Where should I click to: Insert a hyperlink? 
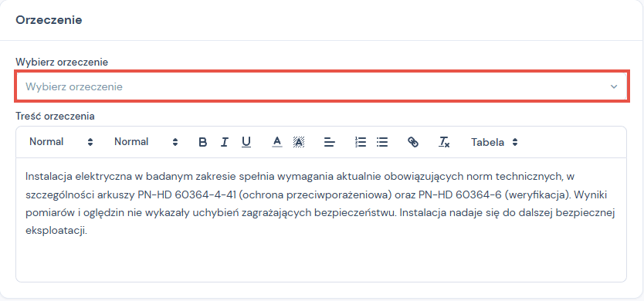(x=413, y=142)
